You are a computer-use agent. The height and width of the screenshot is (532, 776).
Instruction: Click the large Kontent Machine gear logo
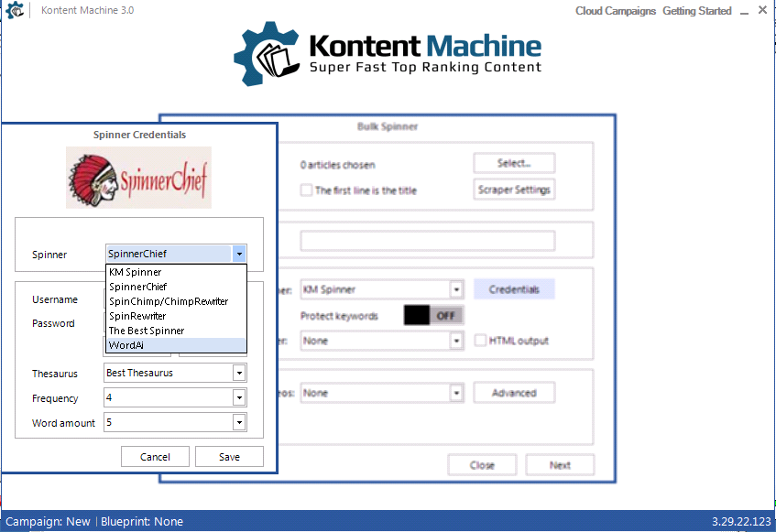(268, 54)
